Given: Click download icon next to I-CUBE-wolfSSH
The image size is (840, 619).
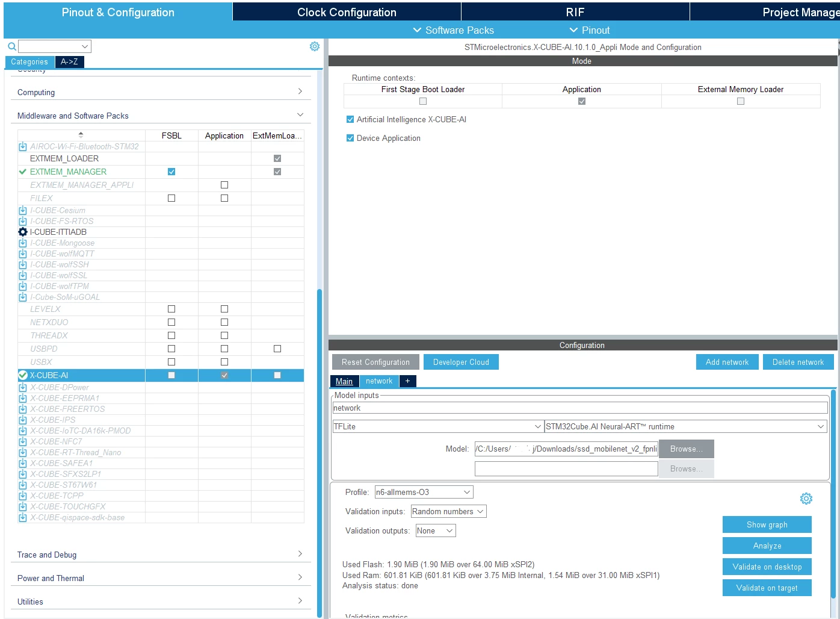Looking at the screenshot, I should [x=23, y=264].
